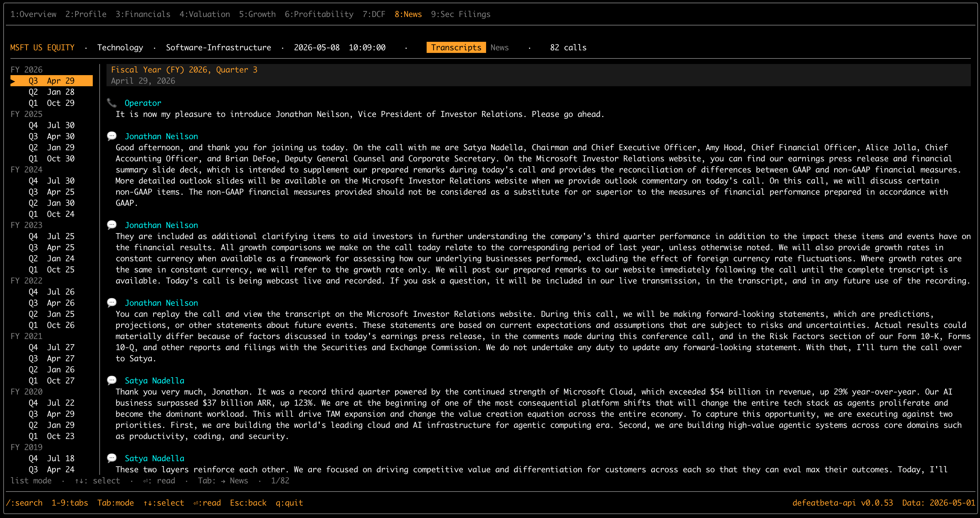The height and width of the screenshot is (518, 980).
Task: Choose the FY 2024 Q1 Oct 24 call
Action: (51, 214)
